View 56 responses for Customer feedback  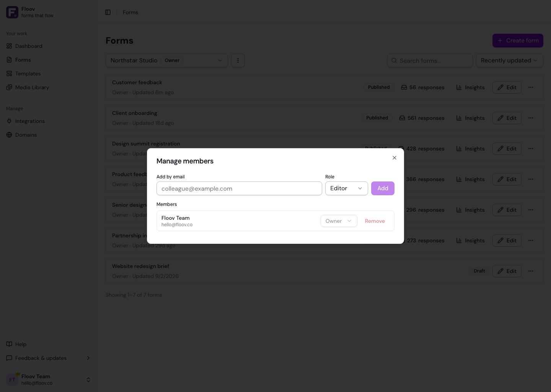point(422,87)
